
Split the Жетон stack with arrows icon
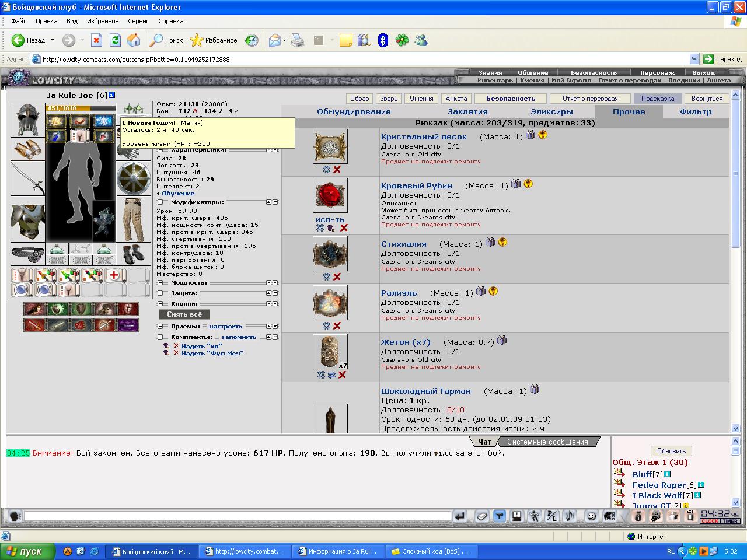(x=331, y=374)
